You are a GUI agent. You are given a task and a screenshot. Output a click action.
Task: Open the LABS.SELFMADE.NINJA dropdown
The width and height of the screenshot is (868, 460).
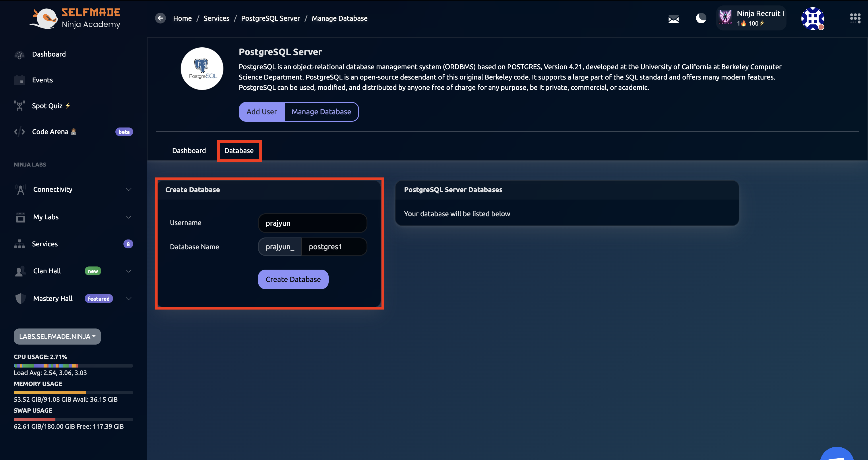point(57,336)
